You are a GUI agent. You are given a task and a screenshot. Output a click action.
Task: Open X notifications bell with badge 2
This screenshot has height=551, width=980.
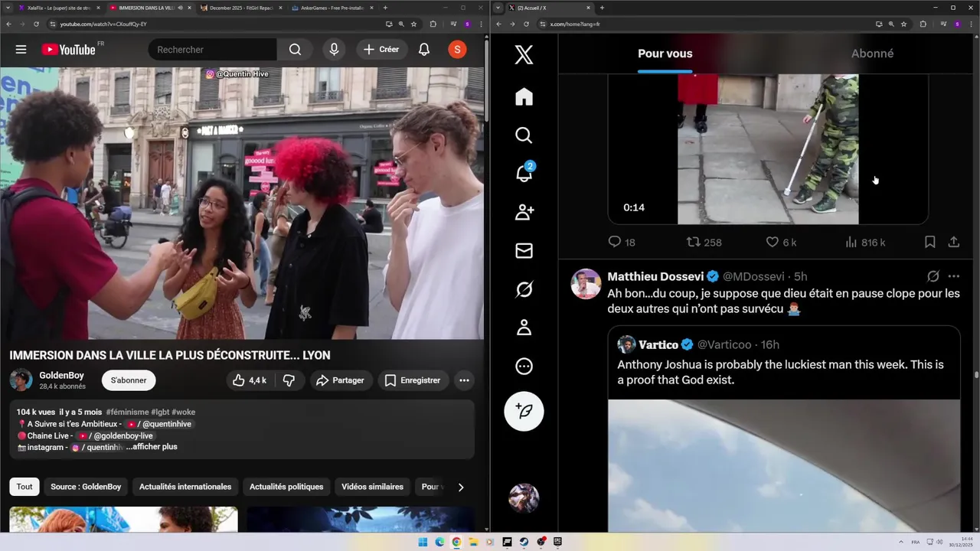click(524, 174)
